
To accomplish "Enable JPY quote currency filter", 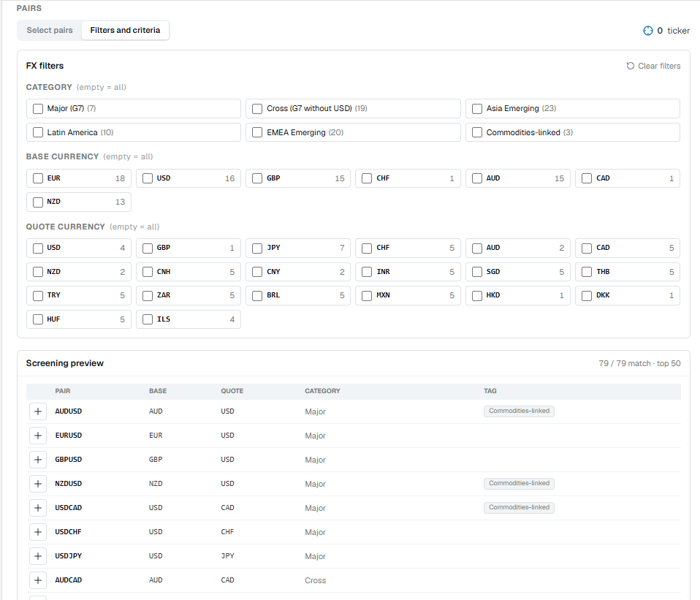I will tap(257, 248).
